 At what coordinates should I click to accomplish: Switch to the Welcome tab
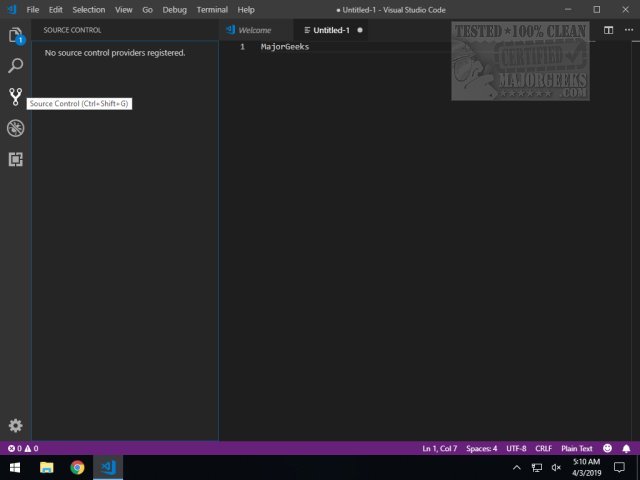tap(256, 30)
